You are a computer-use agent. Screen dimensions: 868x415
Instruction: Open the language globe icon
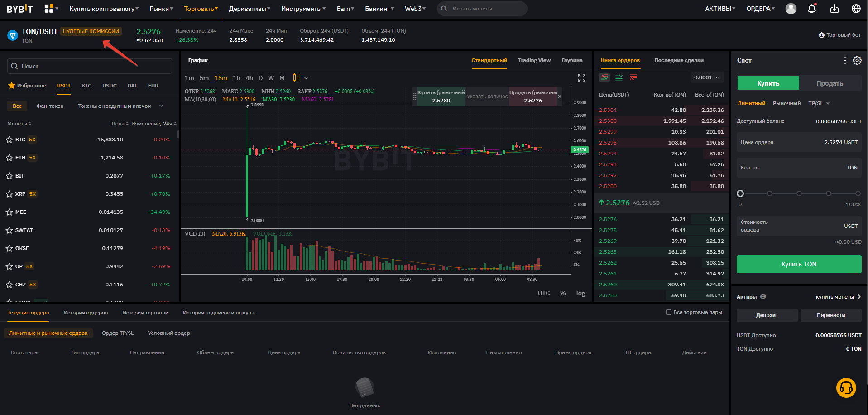point(856,9)
